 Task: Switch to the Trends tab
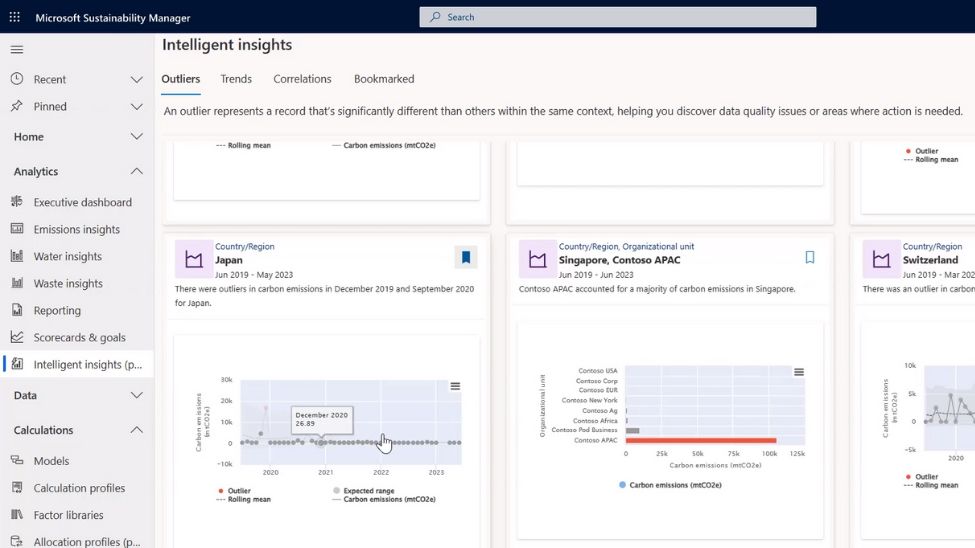236,79
